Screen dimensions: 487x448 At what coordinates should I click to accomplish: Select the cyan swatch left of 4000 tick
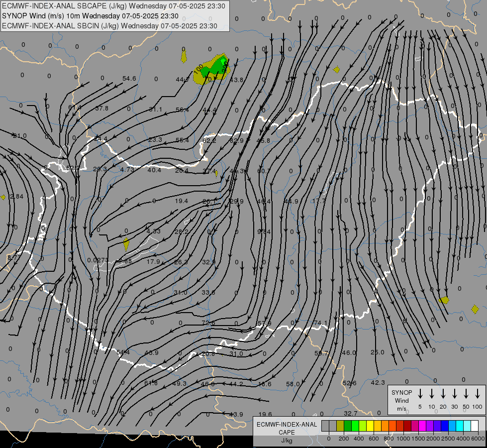pyautogui.click(x=459, y=426)
